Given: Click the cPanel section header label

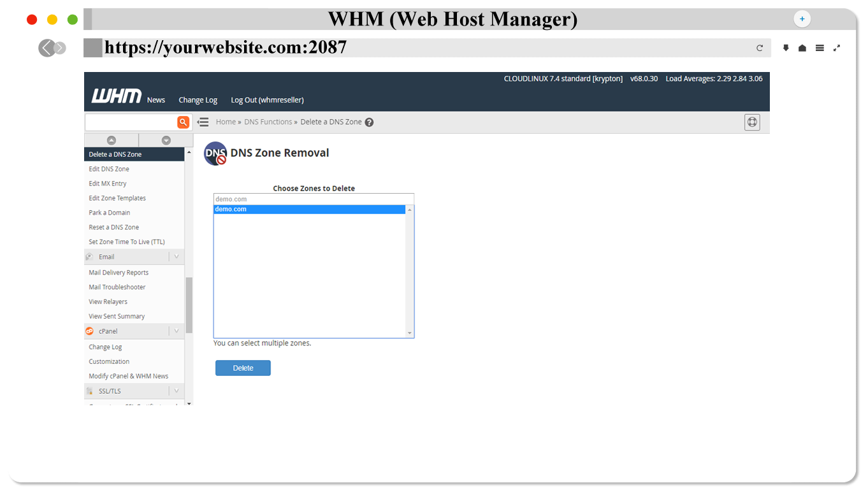Looking at the screenshot, I should pyautogui.click(x=108, y=331).
